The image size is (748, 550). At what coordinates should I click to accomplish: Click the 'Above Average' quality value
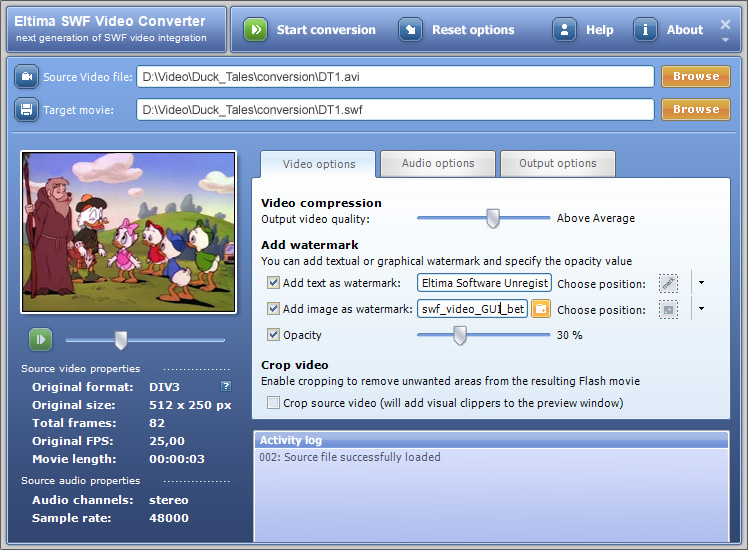[x=596, y=218]
